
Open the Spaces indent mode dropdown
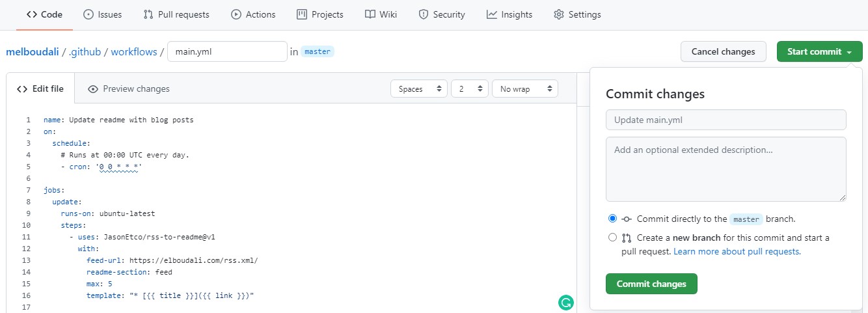(x=419, y=89)
